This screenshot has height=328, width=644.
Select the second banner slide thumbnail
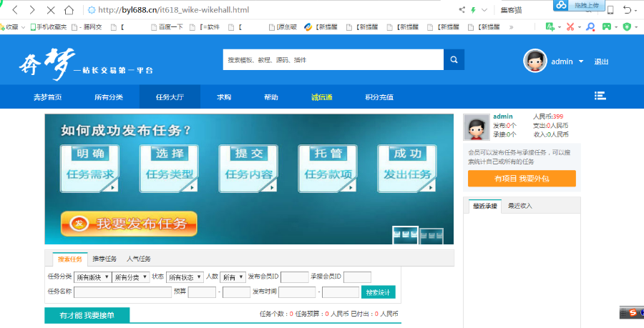[x=431, y=236]
